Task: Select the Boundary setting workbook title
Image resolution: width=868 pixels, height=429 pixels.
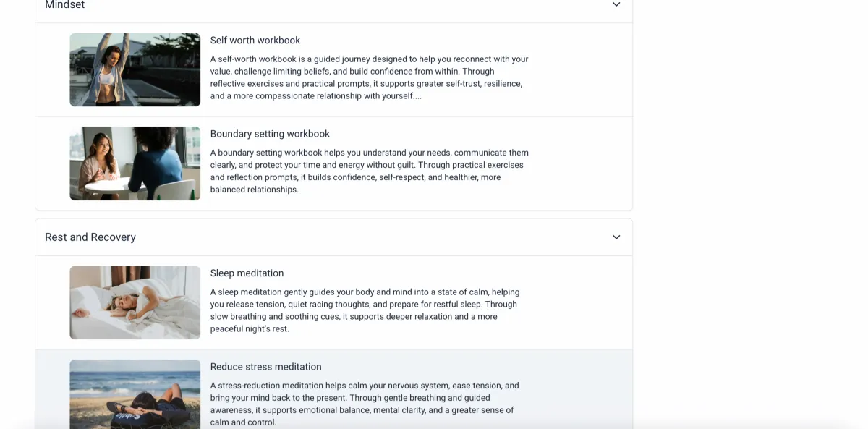Action: (x=270, y=134)
